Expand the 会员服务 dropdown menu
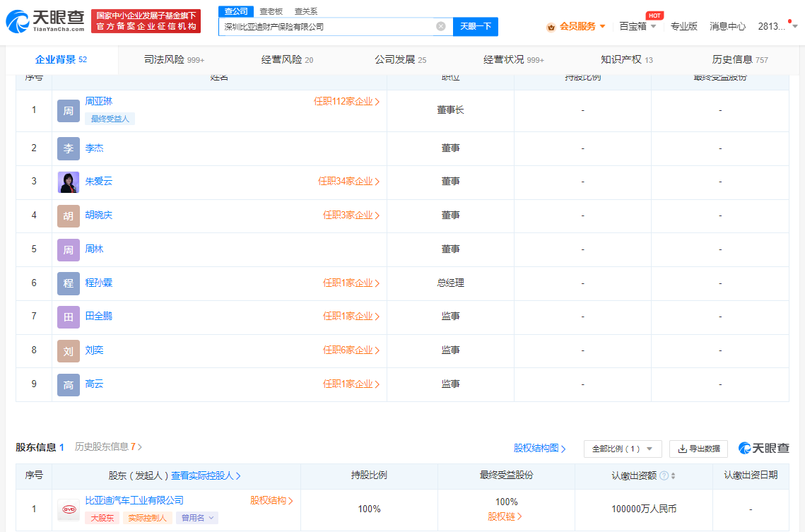 click(576, 26)
